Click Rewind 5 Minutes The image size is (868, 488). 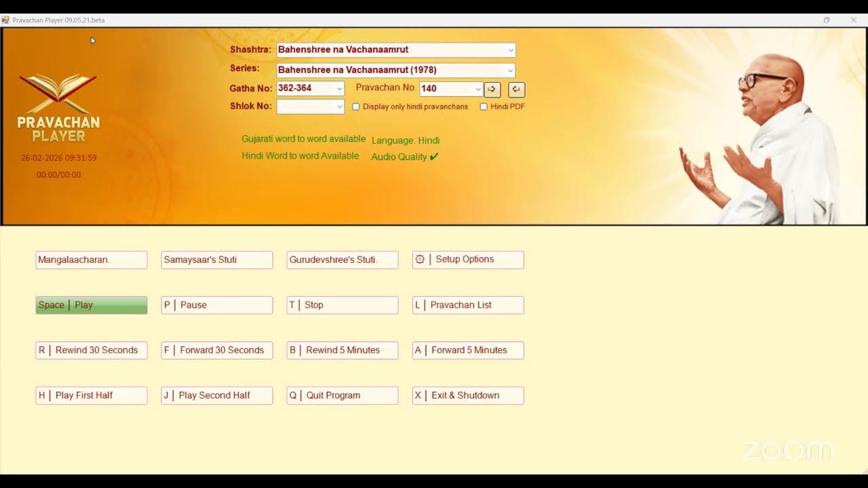pos(342,350)
